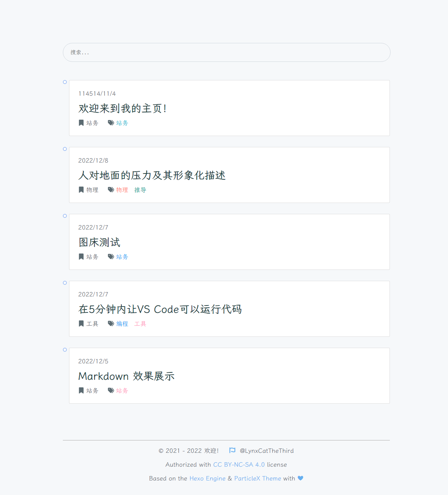Click the flag icon in footer
This screenshot has height=495, width=448.
[x=233, y=451]
